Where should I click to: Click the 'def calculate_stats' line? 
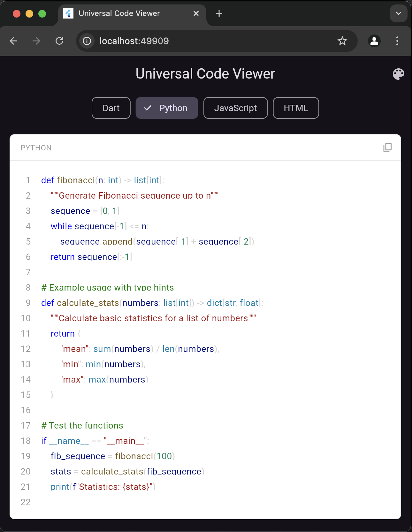[152, 303]
